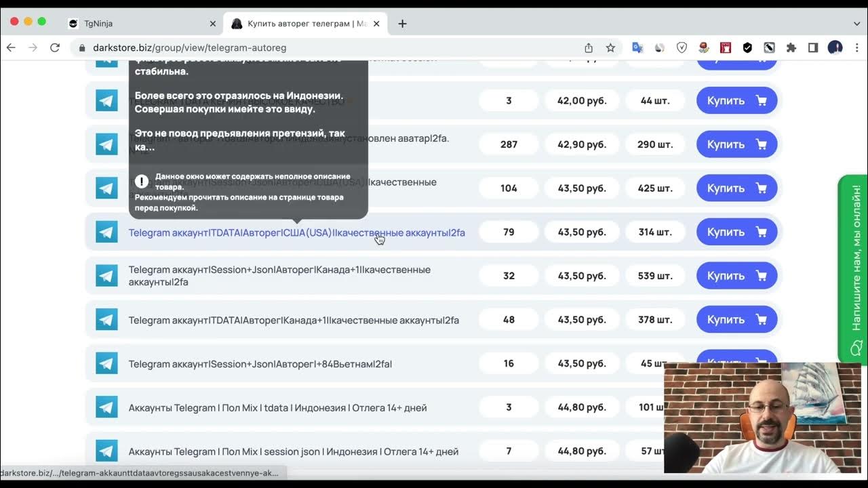
Task: Click the browser forward arrow
Action: [33, 47]
